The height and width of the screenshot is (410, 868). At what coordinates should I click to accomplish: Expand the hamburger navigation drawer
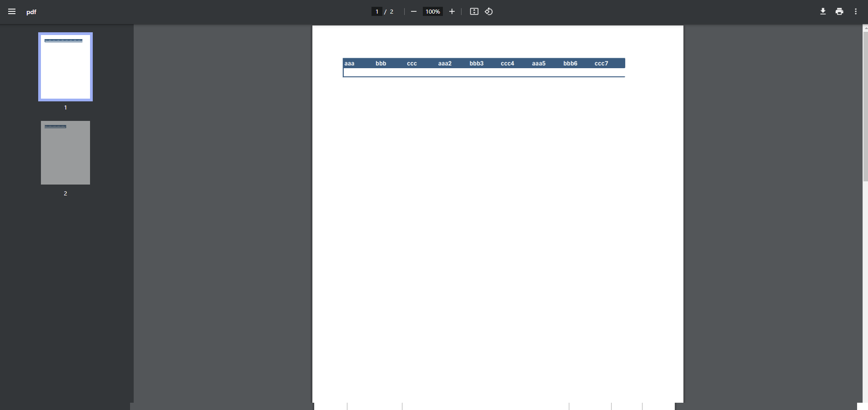(x=11, y=11)
